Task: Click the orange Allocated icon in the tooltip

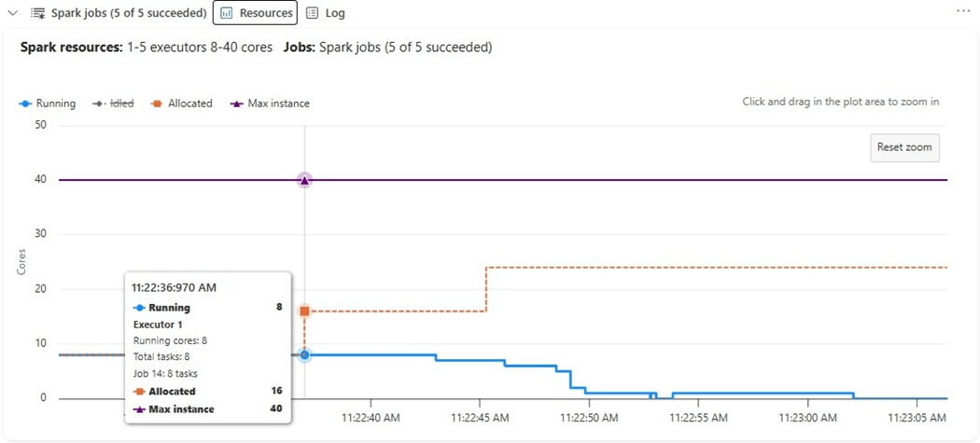Action: click(x=140, y=392)
